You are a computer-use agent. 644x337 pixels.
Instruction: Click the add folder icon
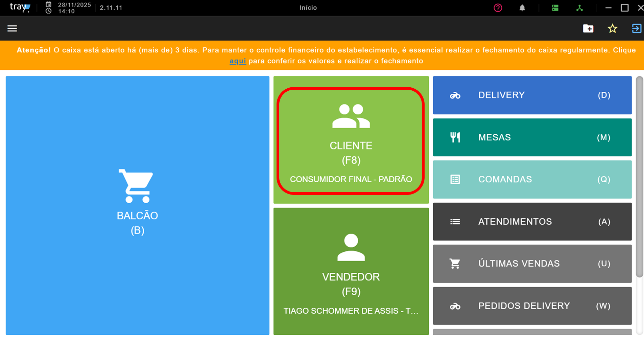click(588, 28)
